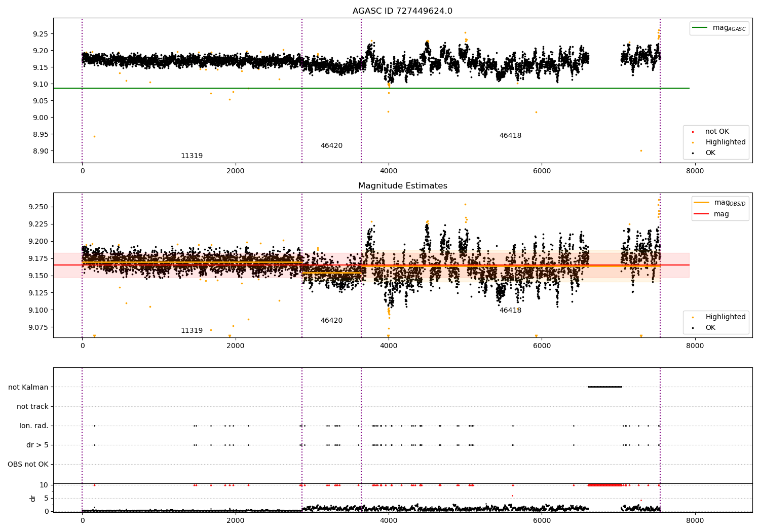Click the red dot marker beside "not OK"
The image size is (760, 532).
click(693, 132)
